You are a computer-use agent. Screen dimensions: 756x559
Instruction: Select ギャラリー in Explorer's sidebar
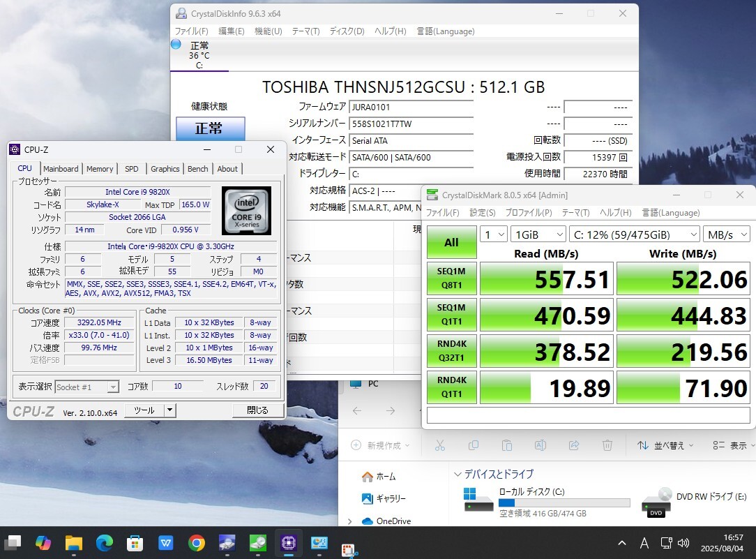384,498
